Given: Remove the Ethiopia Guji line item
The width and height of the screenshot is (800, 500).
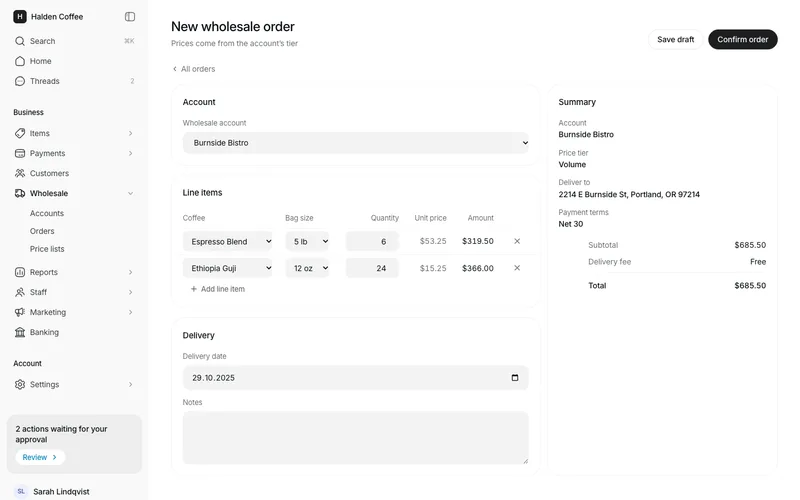Looking at the screenshot, I should [517, 268].
